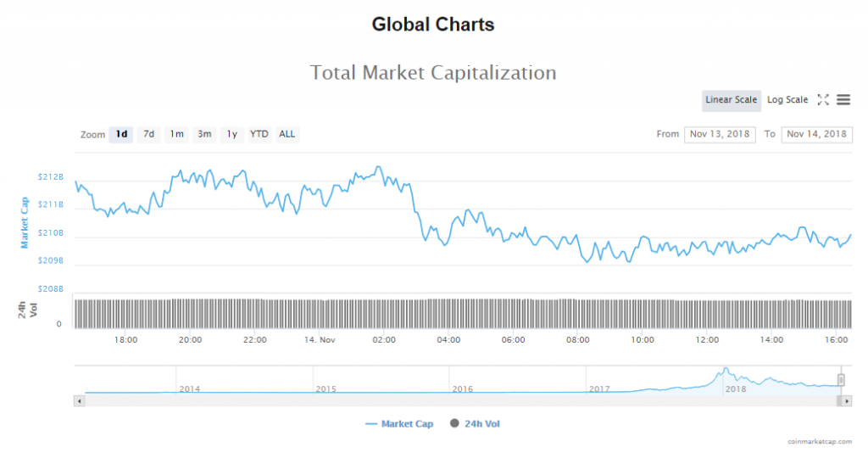This screenshot has width=868, height=458.
Task: Select the YTD zoom range
Action: point(259,134)
